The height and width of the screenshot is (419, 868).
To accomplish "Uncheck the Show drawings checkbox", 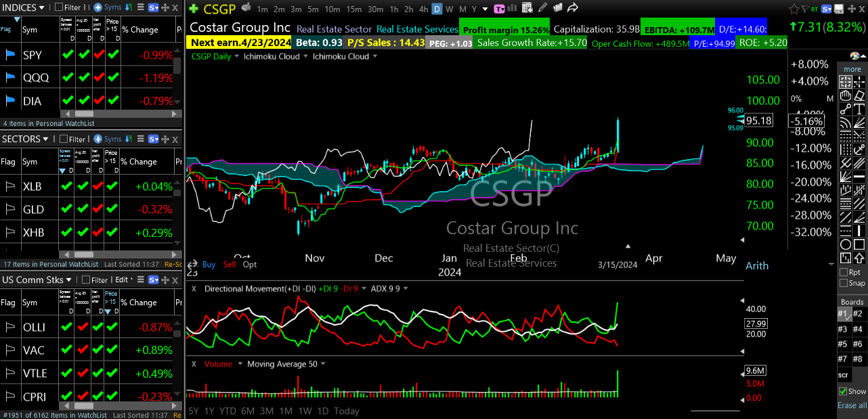I will [x=843, y=391].
